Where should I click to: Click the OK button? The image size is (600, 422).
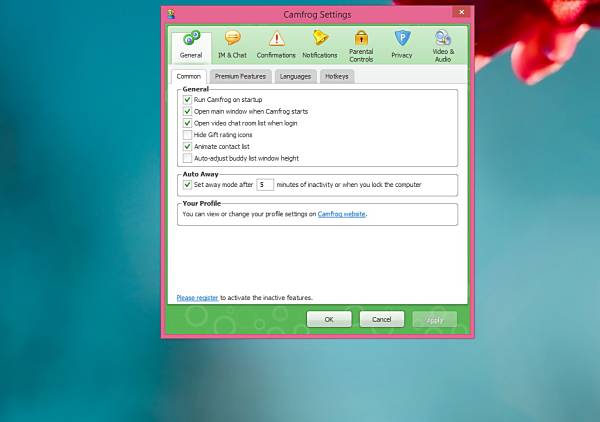(329, 319)
